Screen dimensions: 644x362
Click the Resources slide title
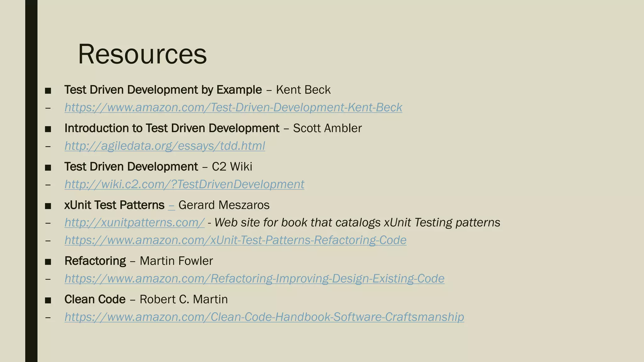[142, 54]
